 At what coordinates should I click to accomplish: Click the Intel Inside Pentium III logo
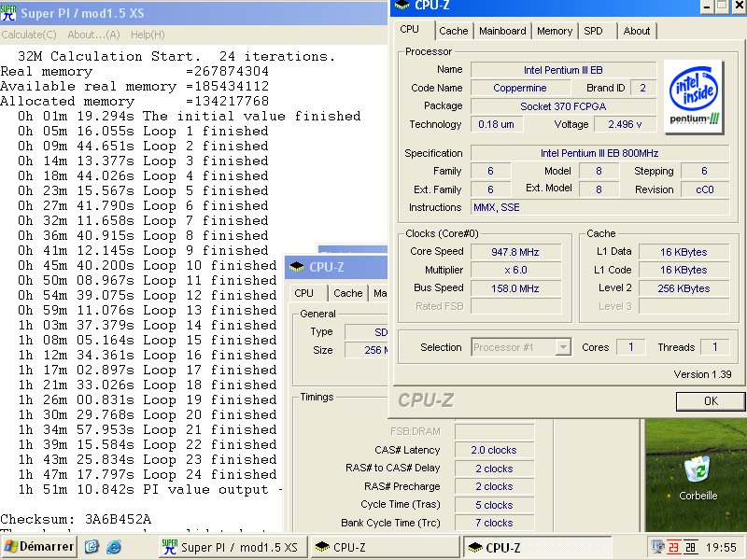pos(694,97)
